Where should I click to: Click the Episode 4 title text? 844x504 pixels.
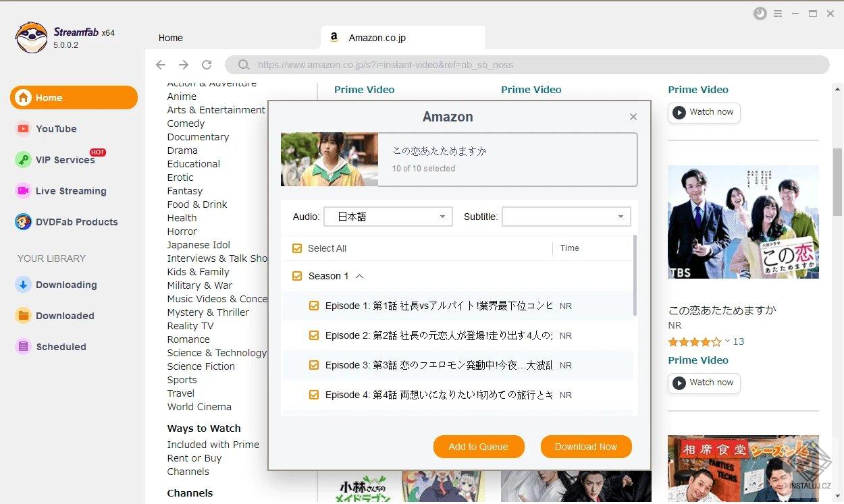pos(439,395)
